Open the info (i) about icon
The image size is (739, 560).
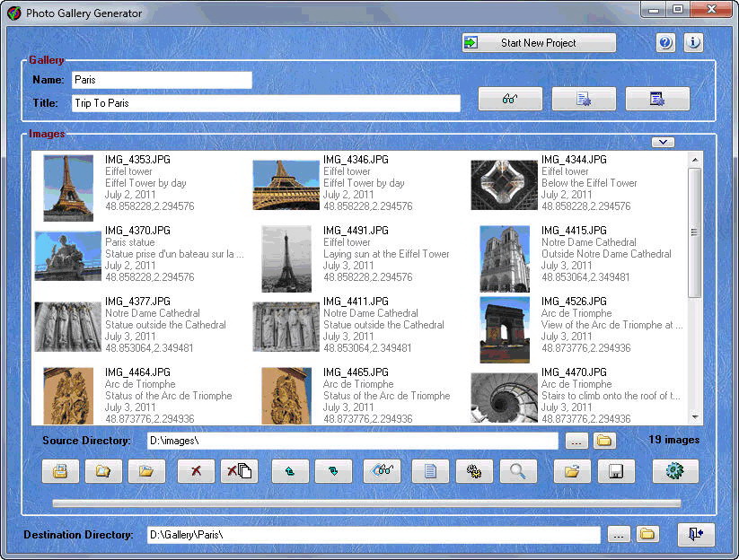[x=693, y=43]
